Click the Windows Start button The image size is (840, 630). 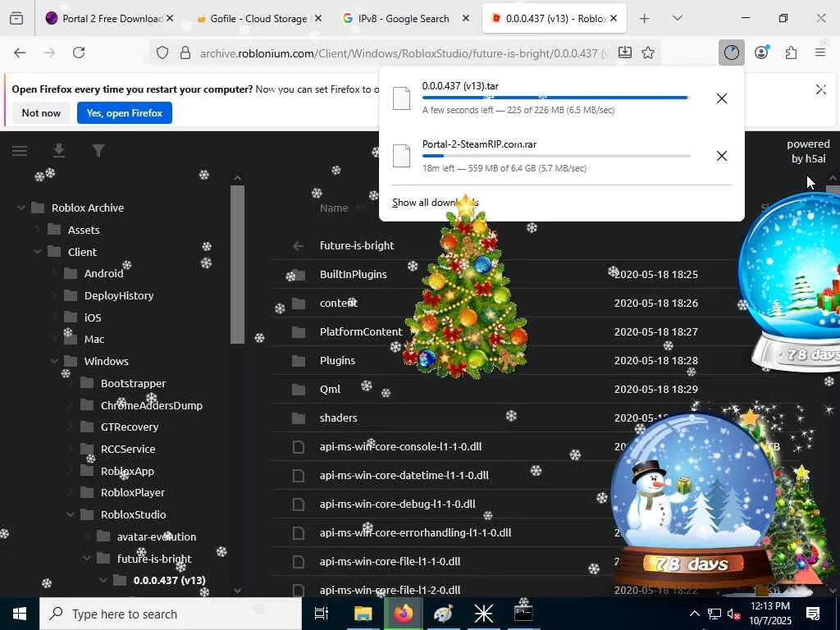[20, 614]
